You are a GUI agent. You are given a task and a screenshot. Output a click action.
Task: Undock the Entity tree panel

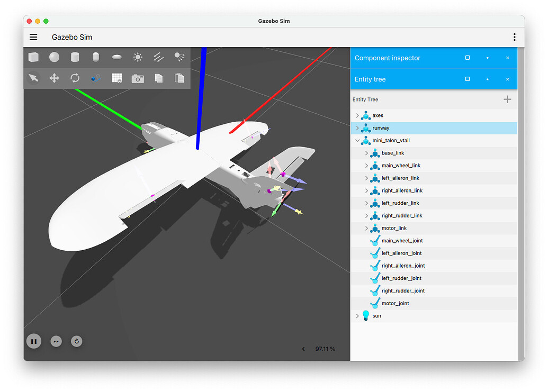467,79
